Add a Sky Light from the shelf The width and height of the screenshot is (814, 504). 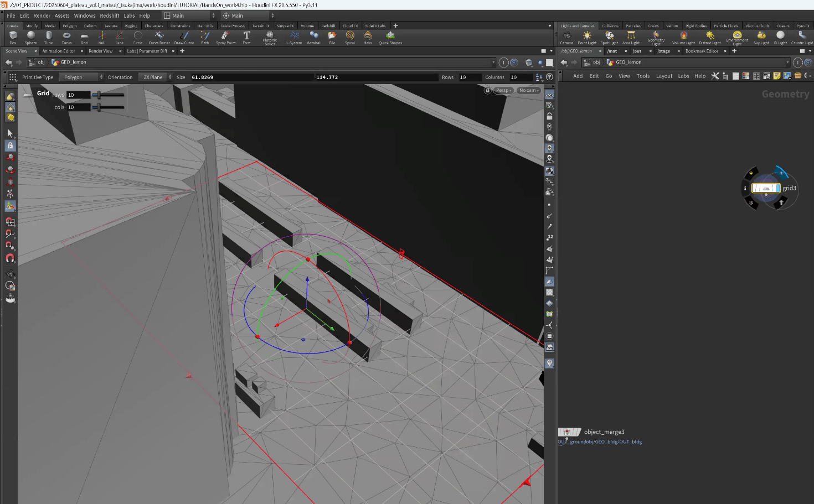[x=761, y=37]
